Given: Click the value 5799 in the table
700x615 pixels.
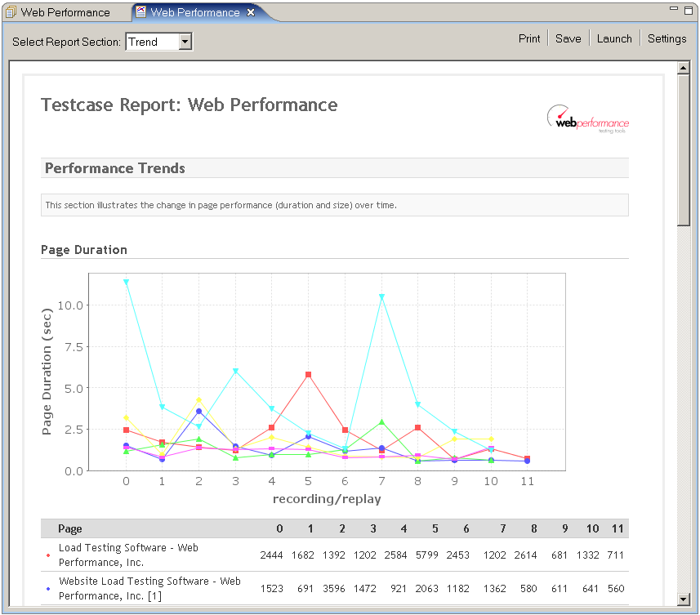Looking at the screenshot, I should [x=427, y=555].
